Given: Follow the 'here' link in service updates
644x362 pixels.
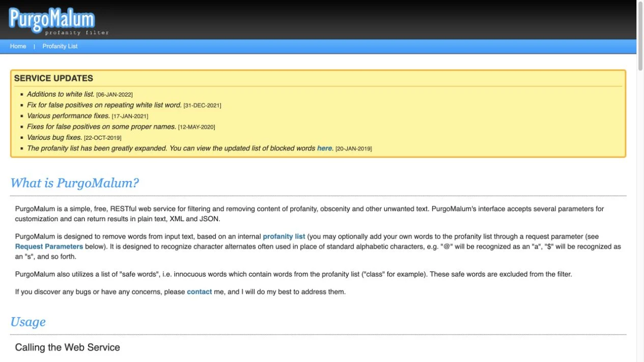Looking at the screenshot, I should tap(325, 148).
